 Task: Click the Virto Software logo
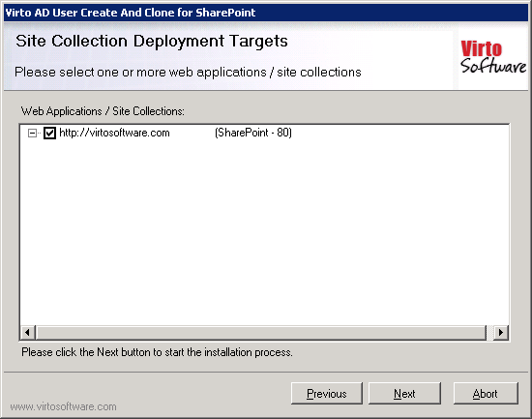pyautogui.click(x=492, y=57)
